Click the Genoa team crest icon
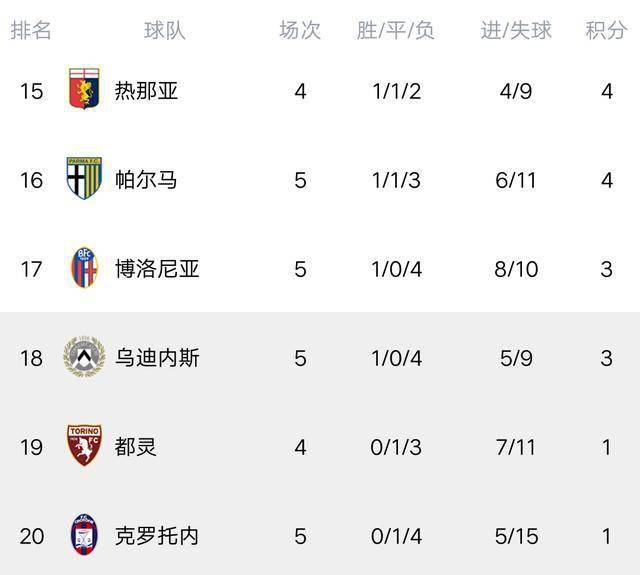This screenshot has width=640, height=575. [x=83, y=91]
